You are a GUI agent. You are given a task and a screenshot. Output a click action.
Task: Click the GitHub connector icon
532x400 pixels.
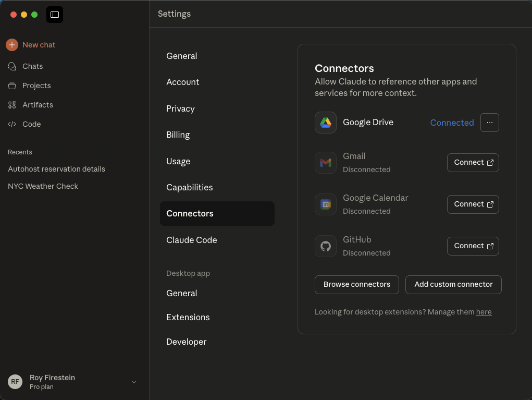coord(325,246)
